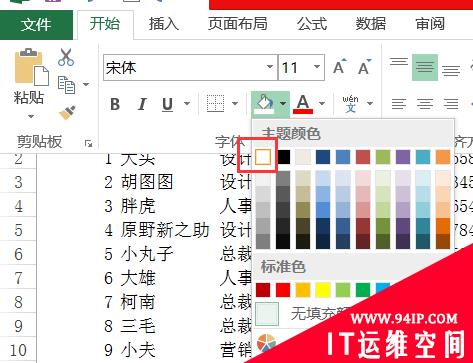Expand the borders dropdown arrow
This screenshot has width=473, height=363.
coord(235,104)
